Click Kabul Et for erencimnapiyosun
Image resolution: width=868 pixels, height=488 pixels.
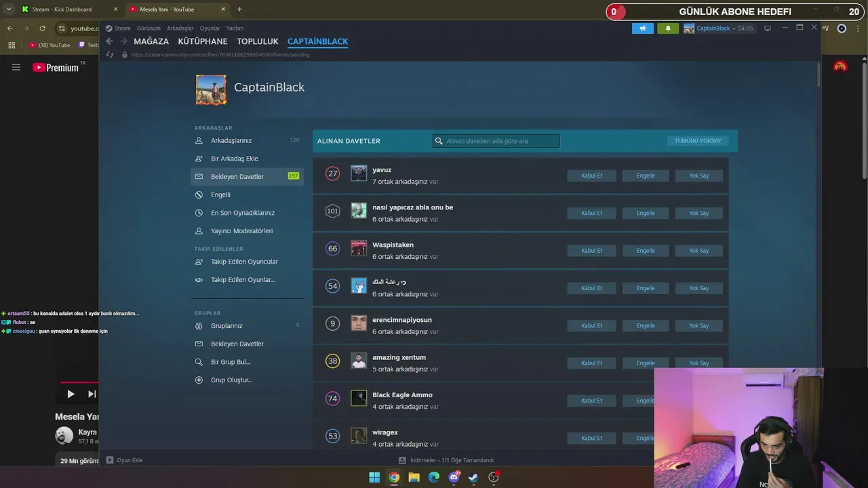coord(591,325)
